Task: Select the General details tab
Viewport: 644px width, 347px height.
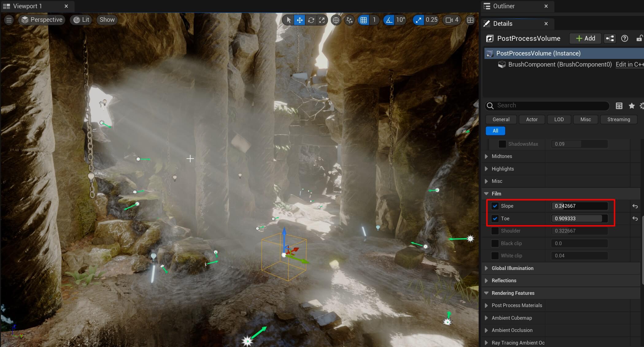Action: [501, 119]
